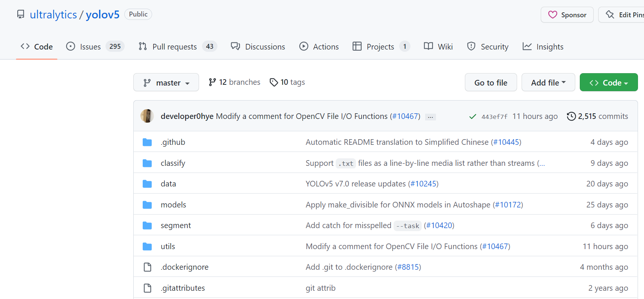
Task: Click the Wiki open-book icon
Action: [x=428, y=46]
